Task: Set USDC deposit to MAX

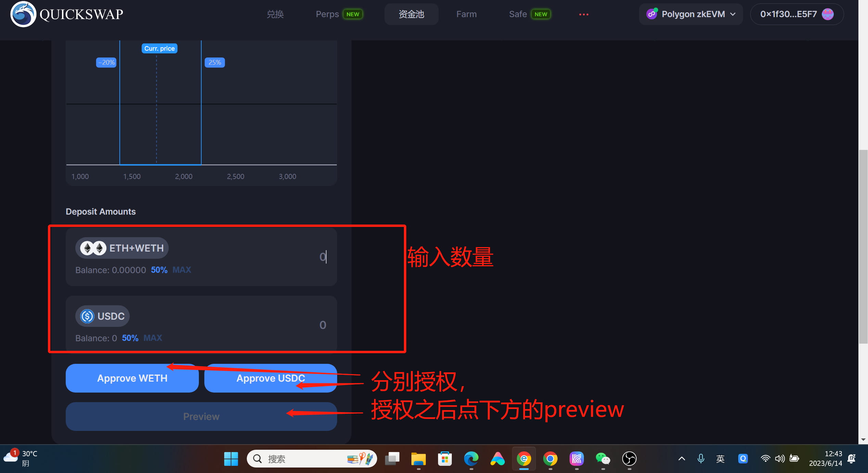Action: click(153, 338)
